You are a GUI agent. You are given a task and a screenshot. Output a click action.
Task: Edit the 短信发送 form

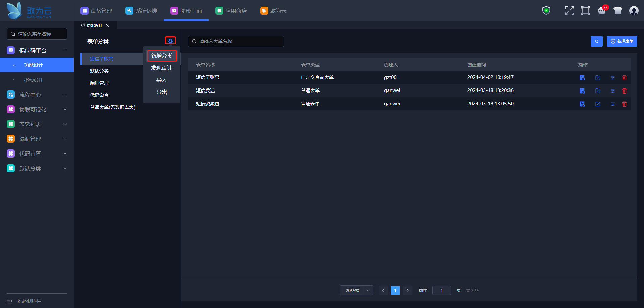[x=598, y=91]
